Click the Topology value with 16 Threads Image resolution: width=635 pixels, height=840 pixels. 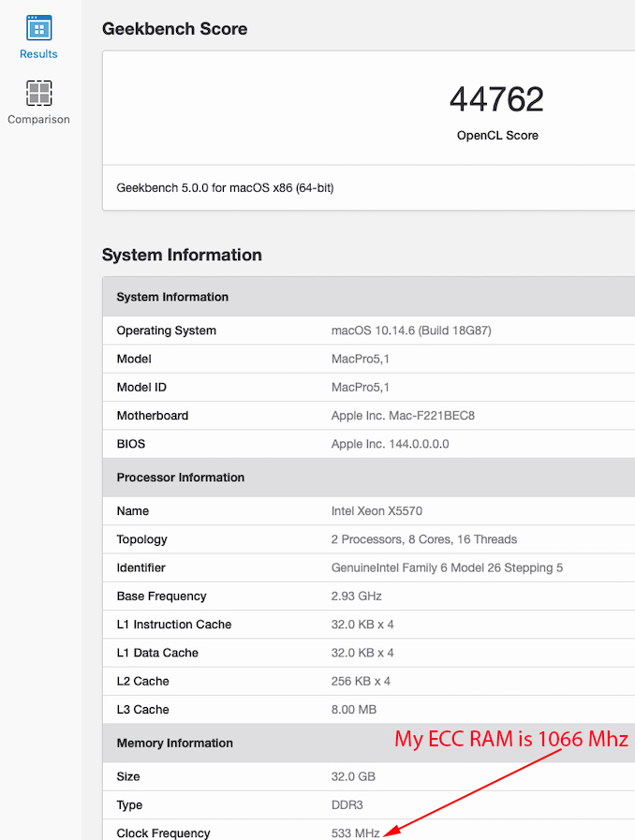[424, 539]
